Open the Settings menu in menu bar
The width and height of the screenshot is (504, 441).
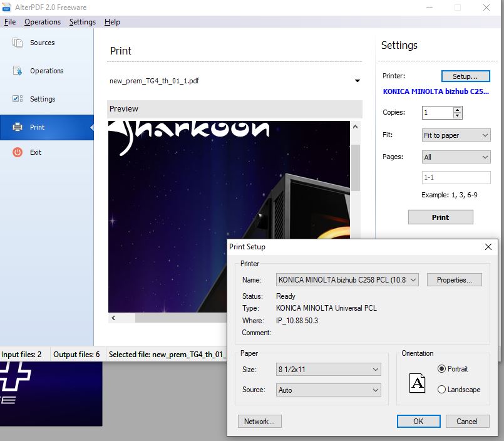point(83,22)
